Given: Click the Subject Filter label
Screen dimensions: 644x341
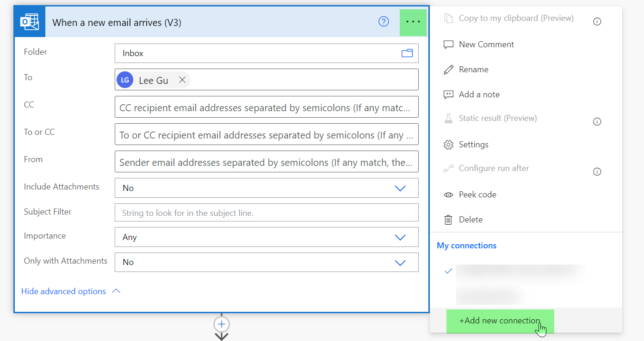Looking at the screenshot, I should [48, 212].
